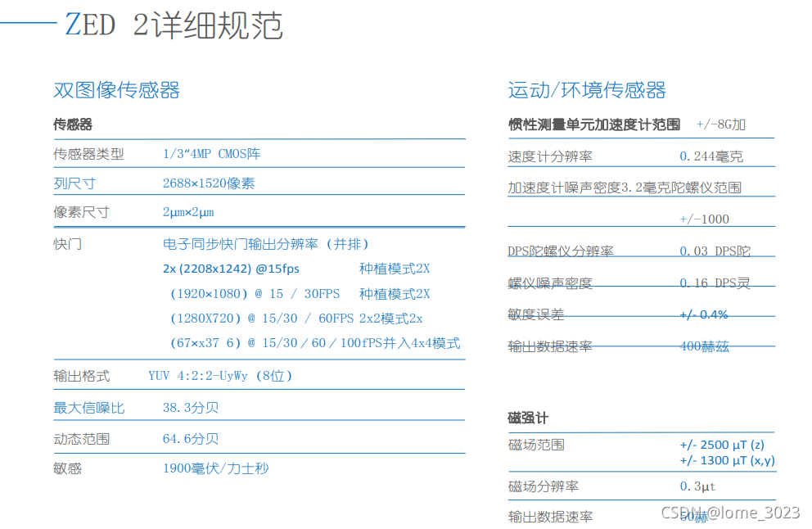This screenshot has width=812, height=529.
Task: Select the value '1/3"4MP CMOS阵'
Action: [212, 154]
